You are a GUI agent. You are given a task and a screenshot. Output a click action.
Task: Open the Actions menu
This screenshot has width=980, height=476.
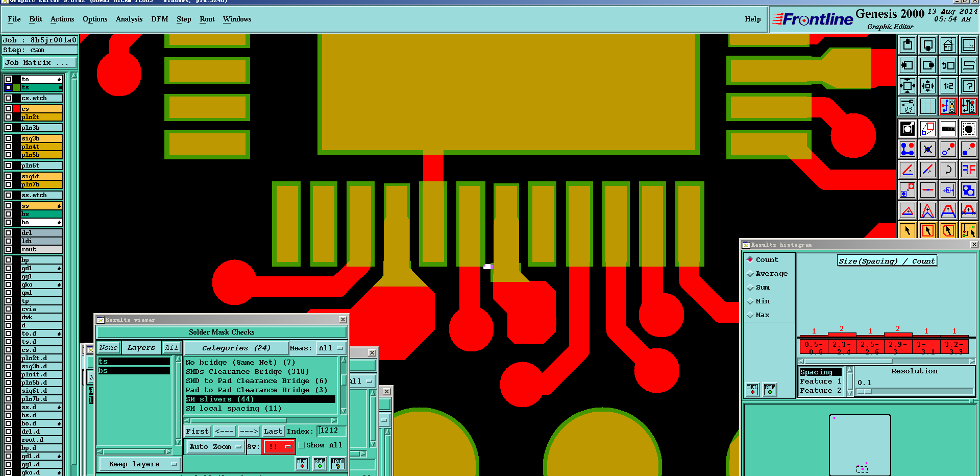(62, 19)
